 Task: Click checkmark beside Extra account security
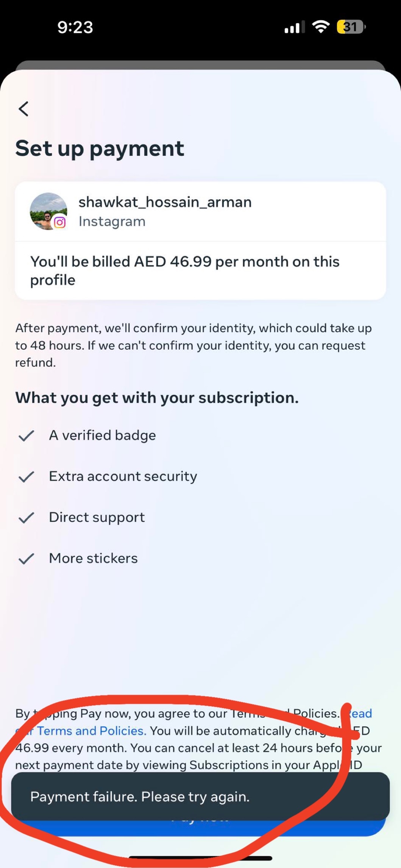27,477
